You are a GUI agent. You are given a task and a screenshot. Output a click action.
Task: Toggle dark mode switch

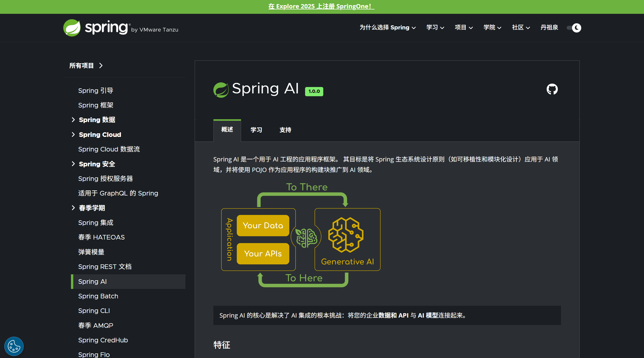(574, 28)
